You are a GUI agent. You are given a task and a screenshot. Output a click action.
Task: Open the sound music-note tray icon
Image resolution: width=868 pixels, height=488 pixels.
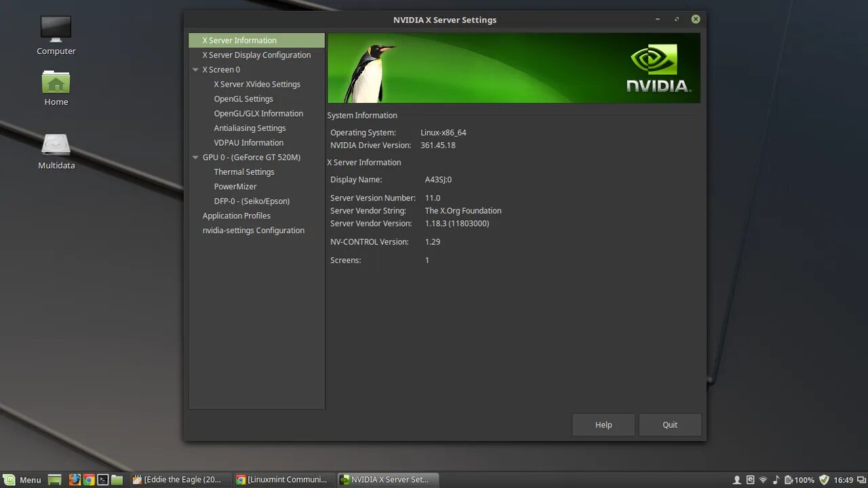coord(776,480)
